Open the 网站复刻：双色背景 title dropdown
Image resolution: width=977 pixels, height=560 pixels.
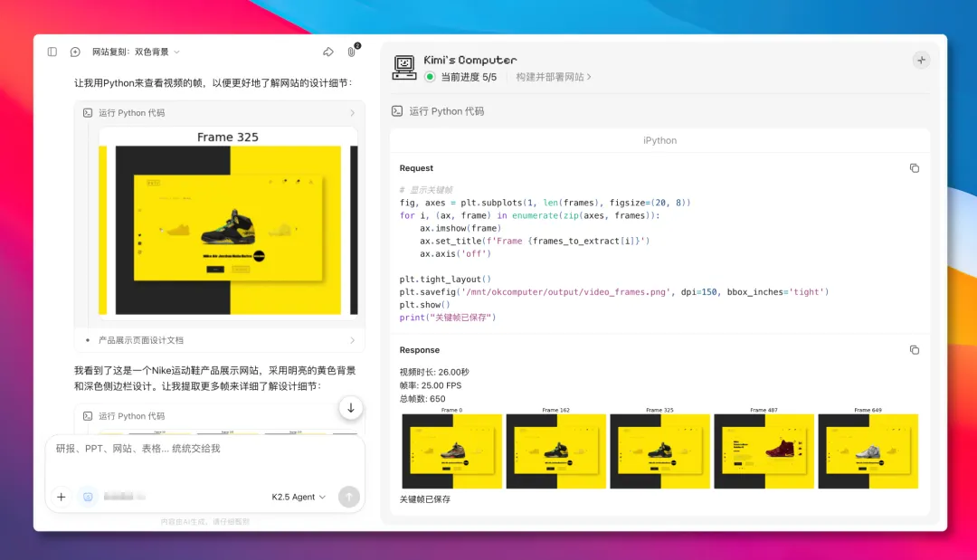[136, 52]
